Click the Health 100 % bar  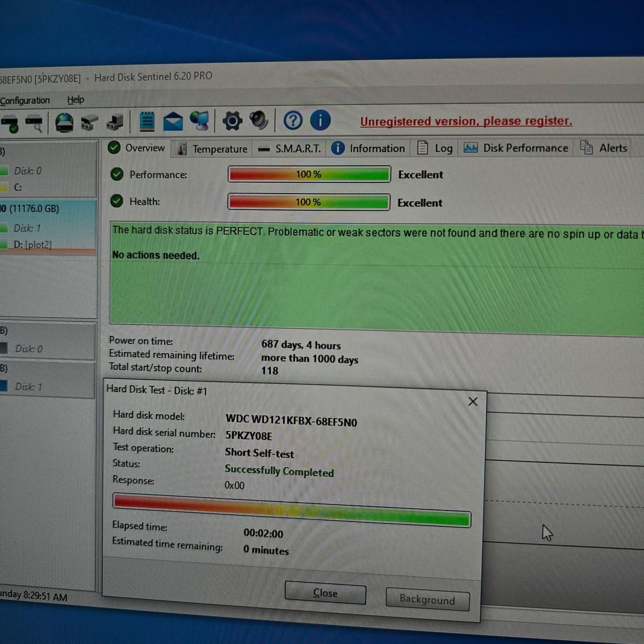pyautogui.click(x=309, y=202)
